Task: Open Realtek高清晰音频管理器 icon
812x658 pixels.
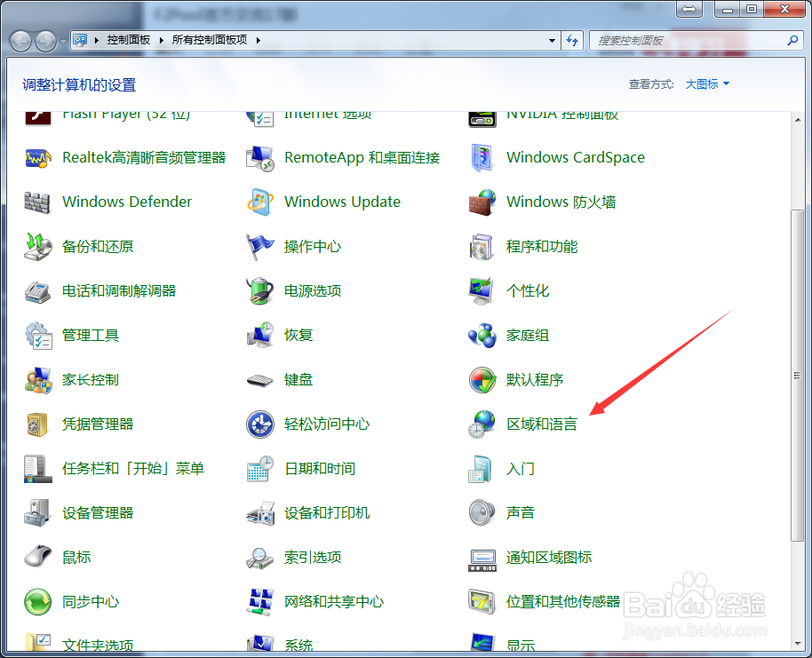Action: coord(38,158)
